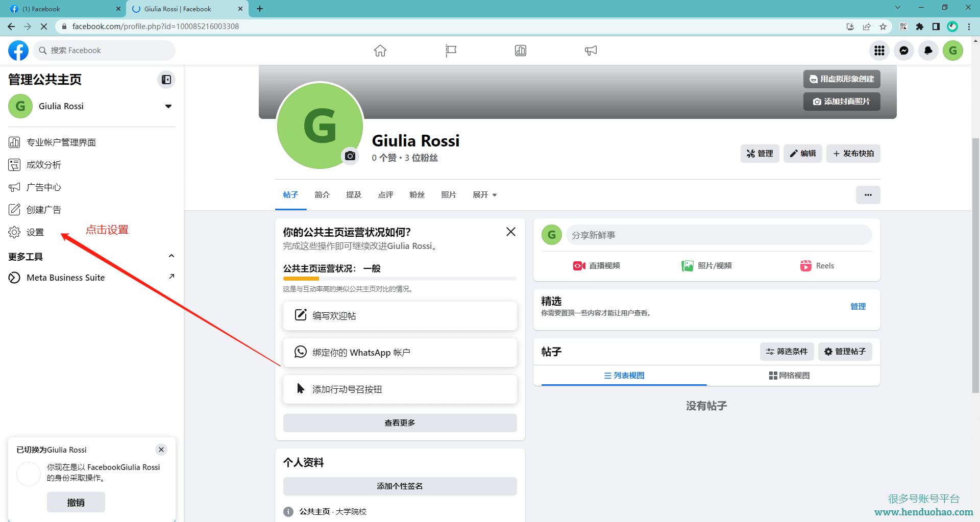Switch to the 点评 tab
Screen dimensions: 980x522
click(x=385, y=195)
